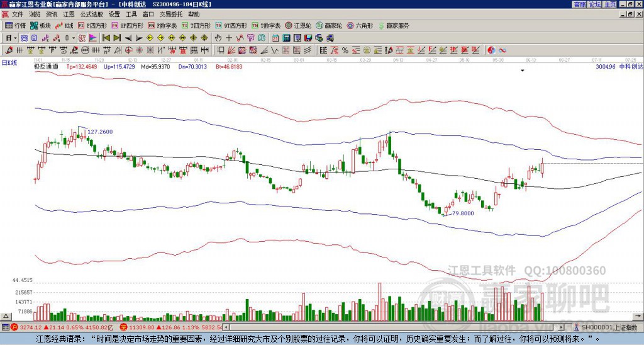Open the 六角形 hexagon tool

click(x=360, y=25)
